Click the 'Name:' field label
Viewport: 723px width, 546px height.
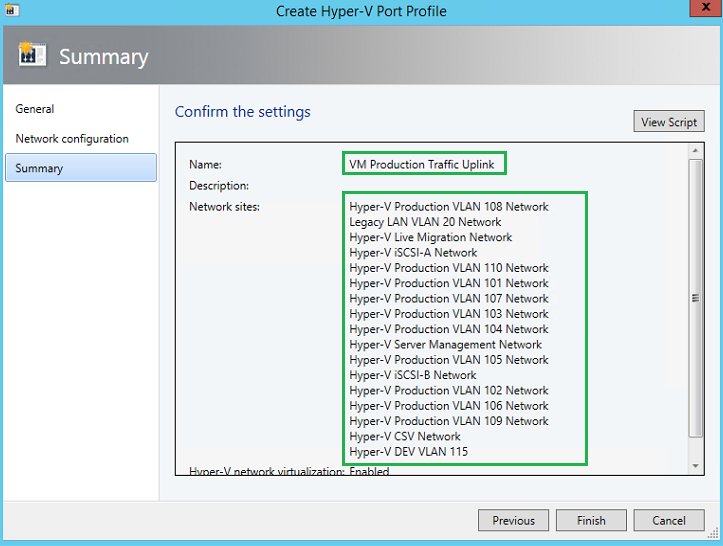coord(205,165)
